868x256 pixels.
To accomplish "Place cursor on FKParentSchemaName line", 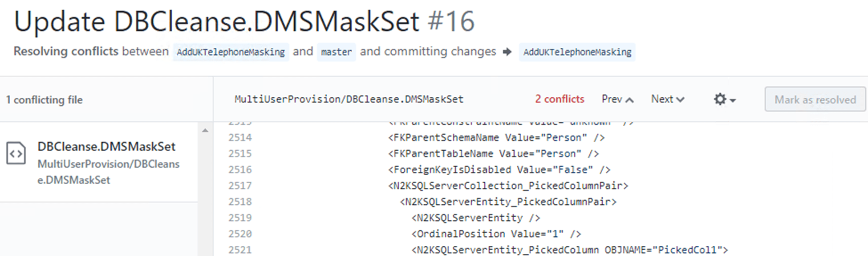I will (x=496, y=137).
